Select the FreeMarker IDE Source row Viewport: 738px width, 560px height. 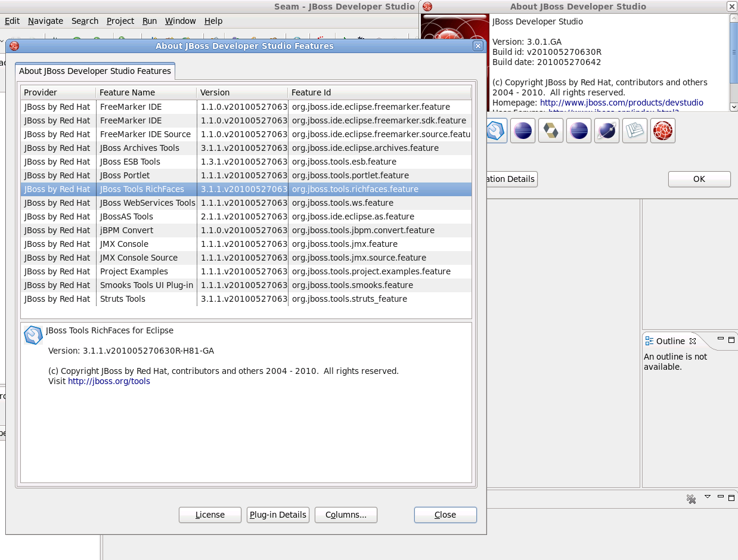coord(246,134)
